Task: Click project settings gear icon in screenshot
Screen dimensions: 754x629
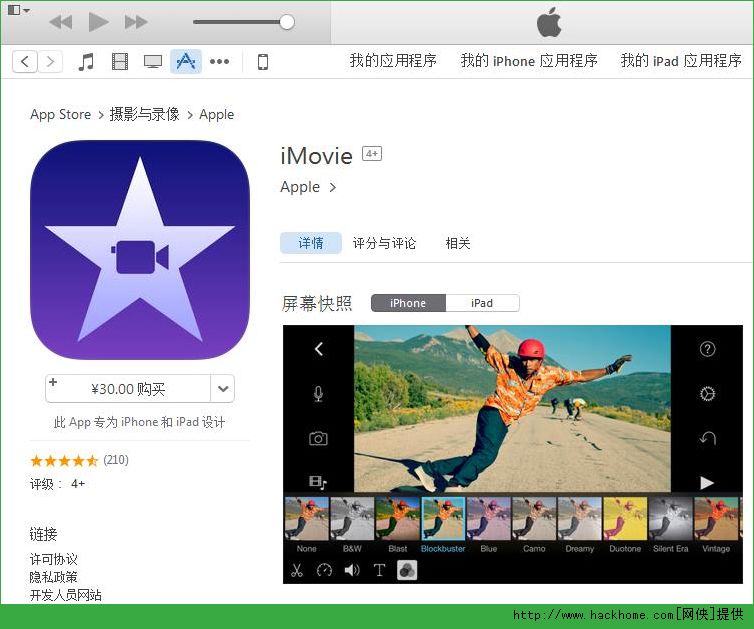Action: click(x=707, y=393)
